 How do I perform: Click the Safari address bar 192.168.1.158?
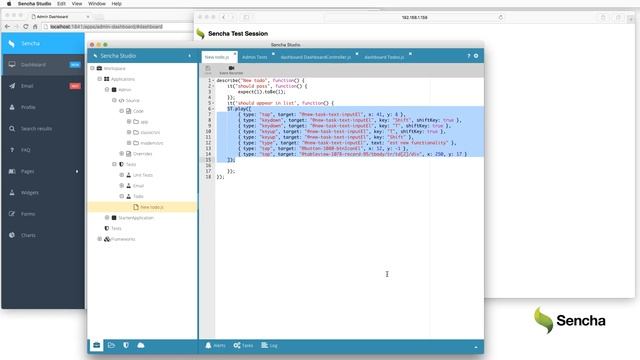point(414,18)
